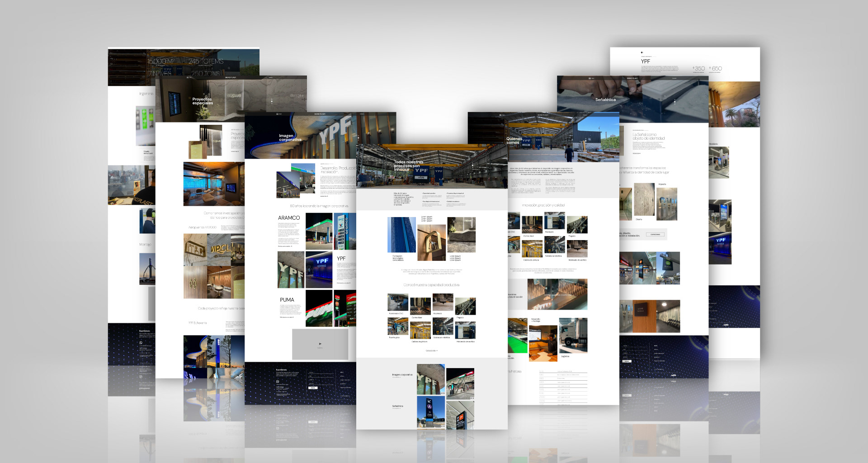
Task: Click +350 statistic on YPF page
Action: tap(698, 69)
